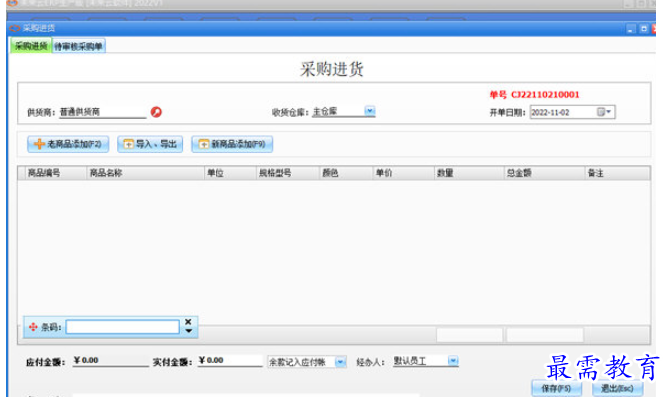Close the barcode bar with X
The image size is (668, 399).
click(188, 322)
